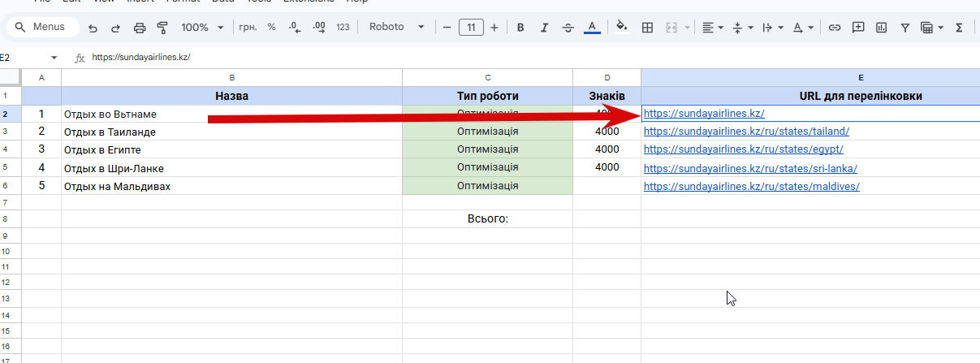
Task: Open the 100% zoom dropdown
Action: [x=202, y=27]
